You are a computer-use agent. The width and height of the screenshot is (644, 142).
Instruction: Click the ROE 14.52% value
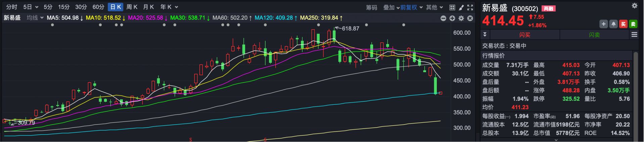pos(620,133)
